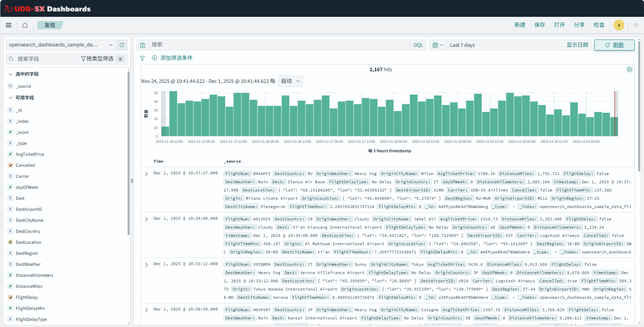Go to home via house icon
644x327 pixels.
(25, 25)
